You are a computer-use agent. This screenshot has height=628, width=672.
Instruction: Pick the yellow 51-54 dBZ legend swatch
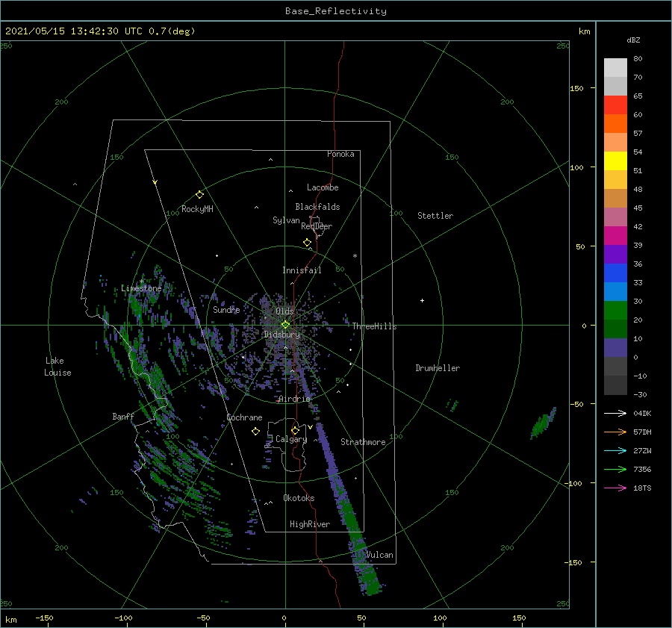click(x=615, y=161)
